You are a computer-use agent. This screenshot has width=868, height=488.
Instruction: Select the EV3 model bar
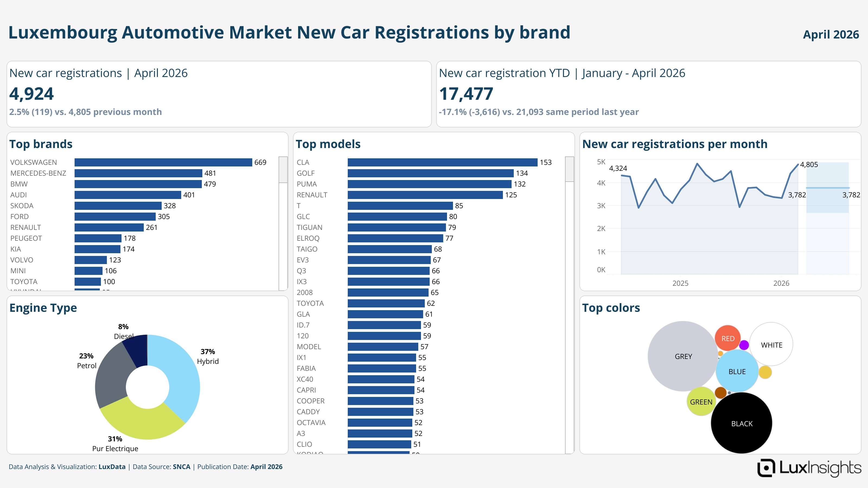[x=389, y=260]
